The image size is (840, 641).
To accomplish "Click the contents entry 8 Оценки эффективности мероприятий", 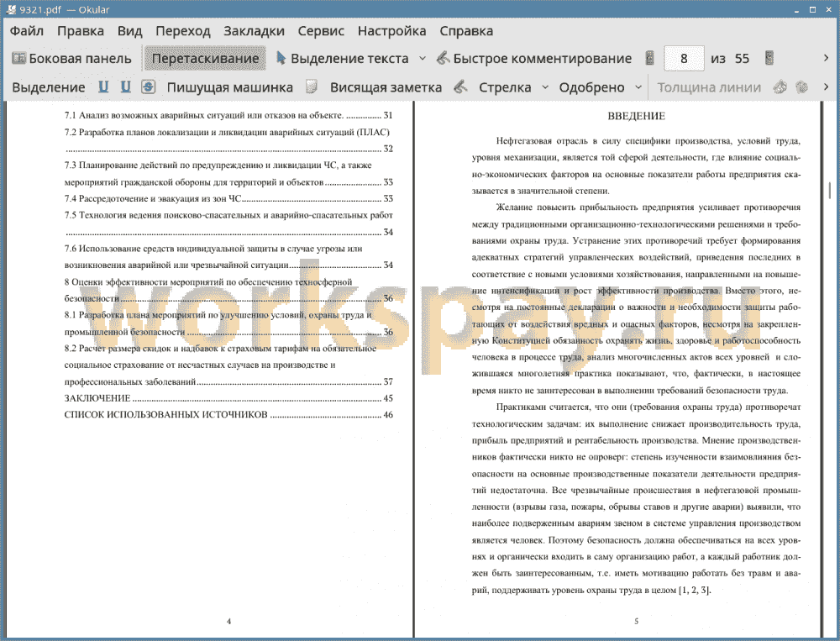I will tap(228, 290).
